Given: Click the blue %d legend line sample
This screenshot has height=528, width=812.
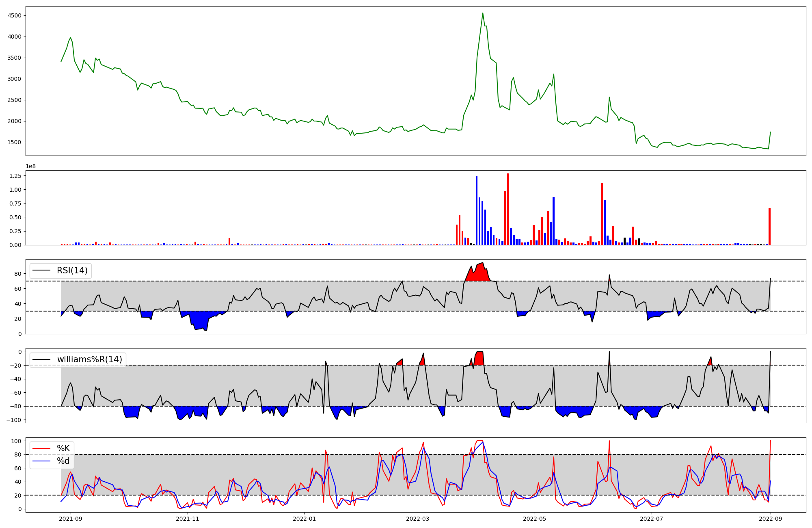Looking at the screenshot, I should 41,461.
